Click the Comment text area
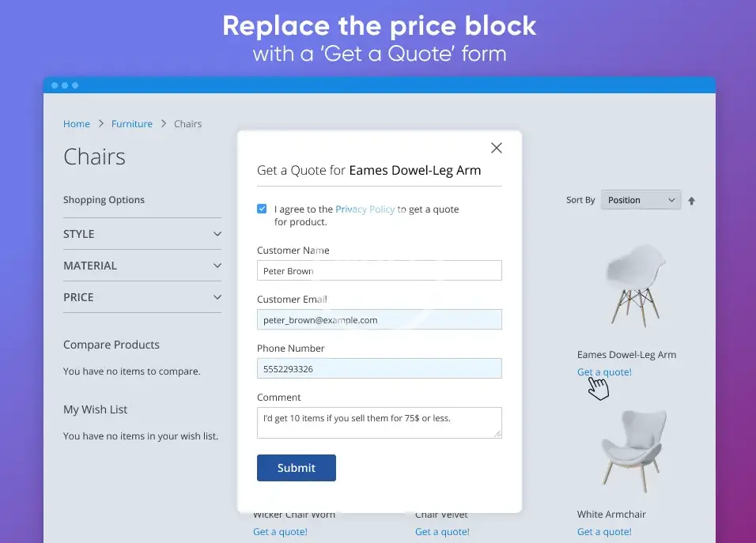Screen dimensions: 756x543 click(x=379, y=422)
